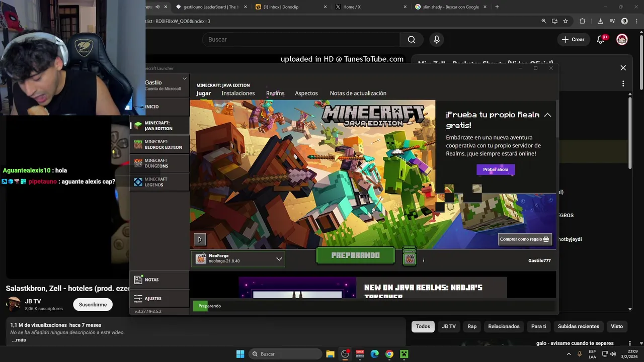The image size is (644, 362).
Task: Select the Todos filter chip
Action: [423, 327]
